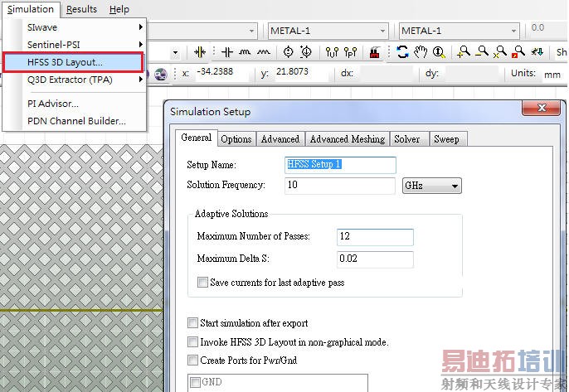Click small dropdown arrow before capacitor icons
Viewport: 569px width, 392px height.
[x=176, y=53]
